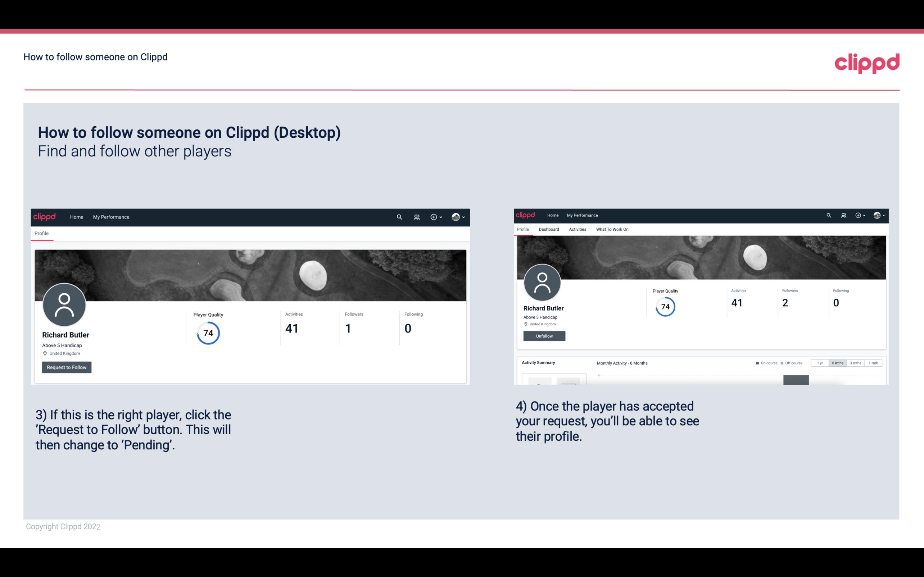Select the '6 mths' activity toggle button

[x=837, y=362]
